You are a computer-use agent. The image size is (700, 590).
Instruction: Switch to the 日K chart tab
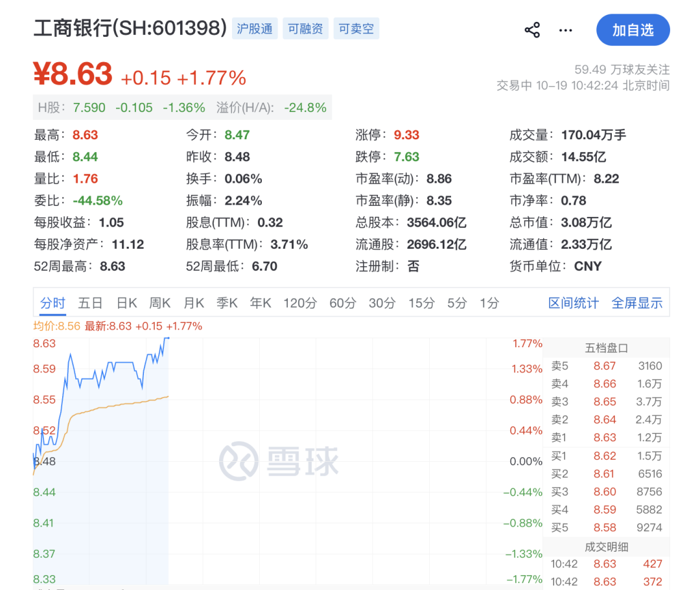pyautogui.click(x=127, y=303)
